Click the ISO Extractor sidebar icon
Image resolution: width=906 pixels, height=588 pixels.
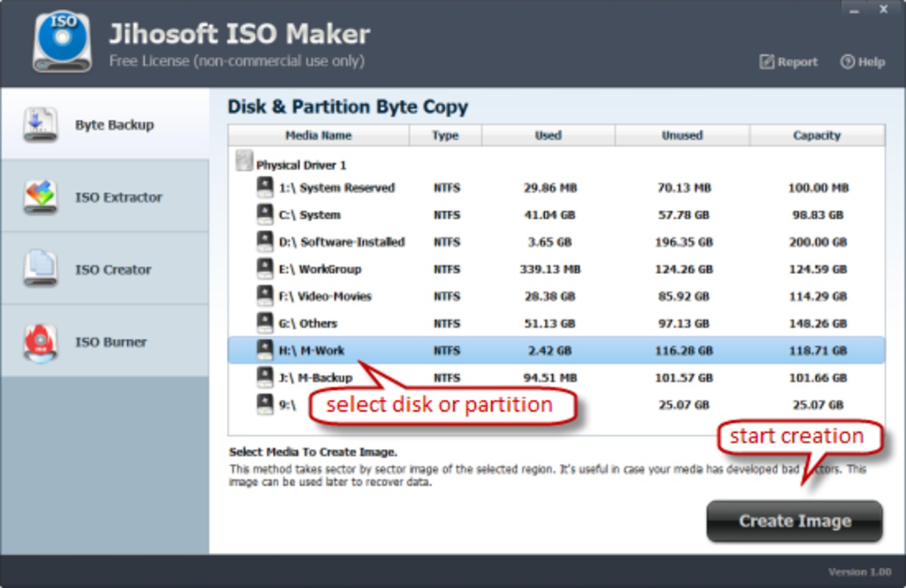pyautogui.click(x=40, y=197)
